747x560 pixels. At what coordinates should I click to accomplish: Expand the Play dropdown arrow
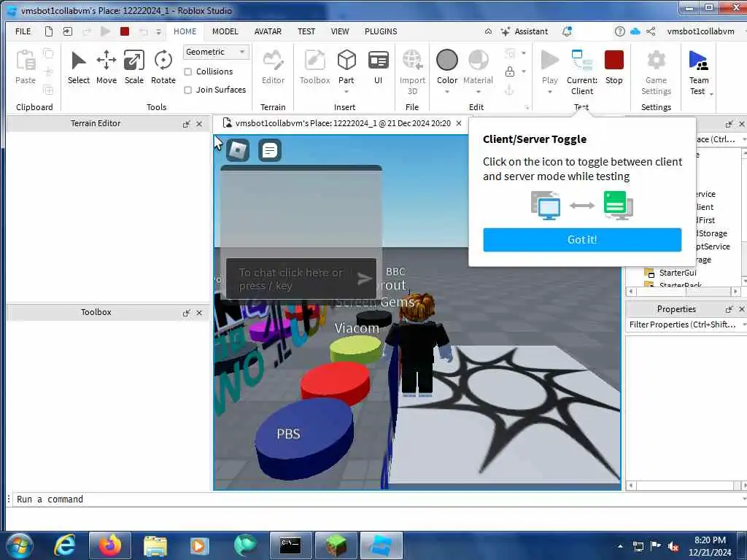point(550,91)
